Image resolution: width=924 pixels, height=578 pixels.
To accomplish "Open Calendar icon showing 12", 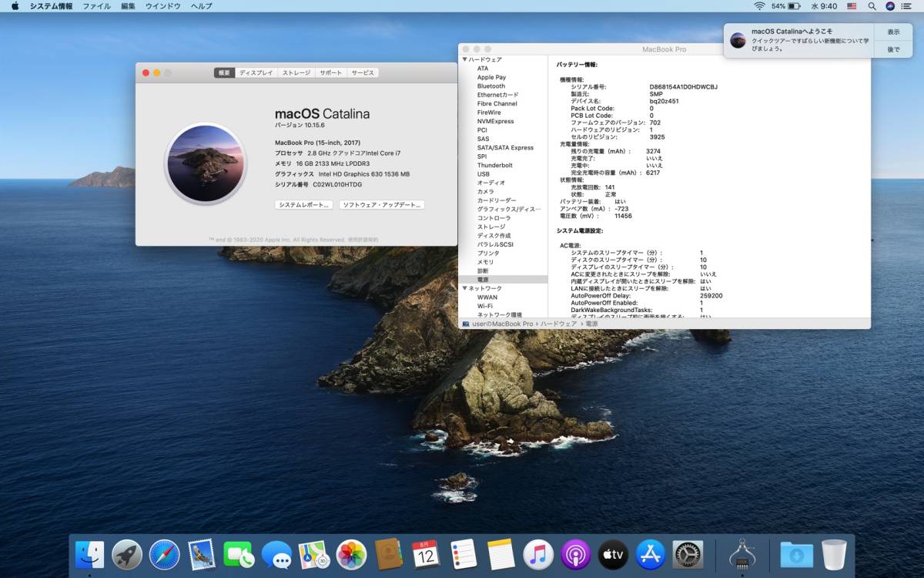I will point(426,554).
